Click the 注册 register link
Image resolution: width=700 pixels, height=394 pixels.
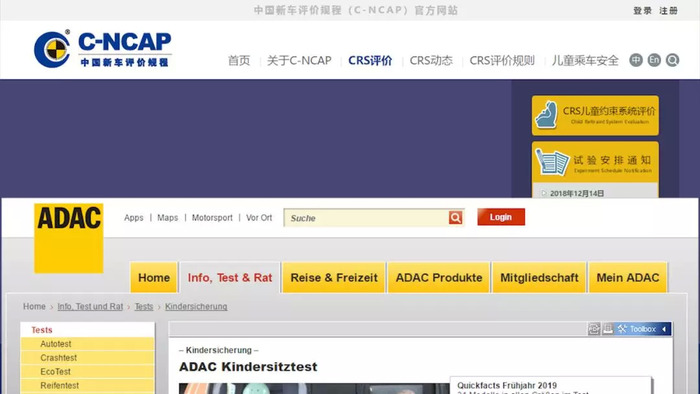(x=668, y=11)
